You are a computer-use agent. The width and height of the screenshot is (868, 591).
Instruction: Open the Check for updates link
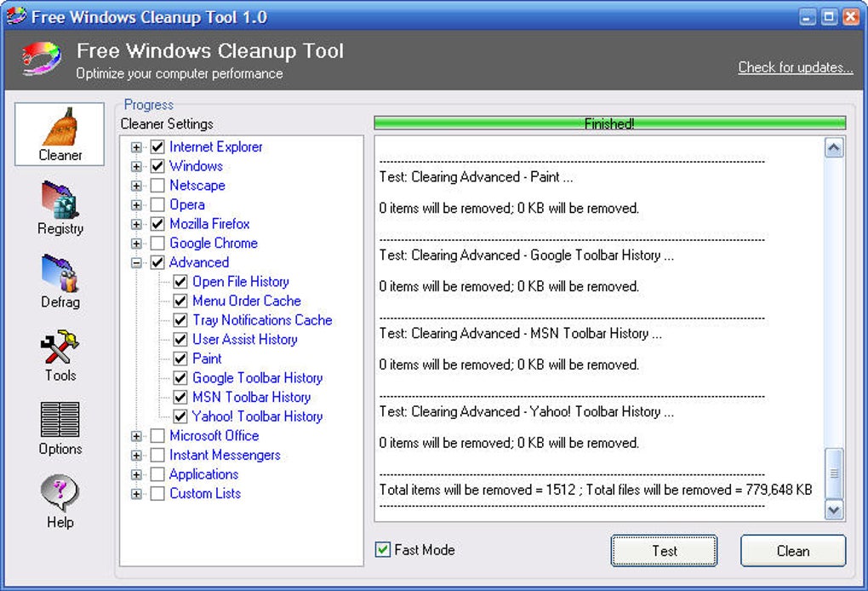(x=795, y=67)
